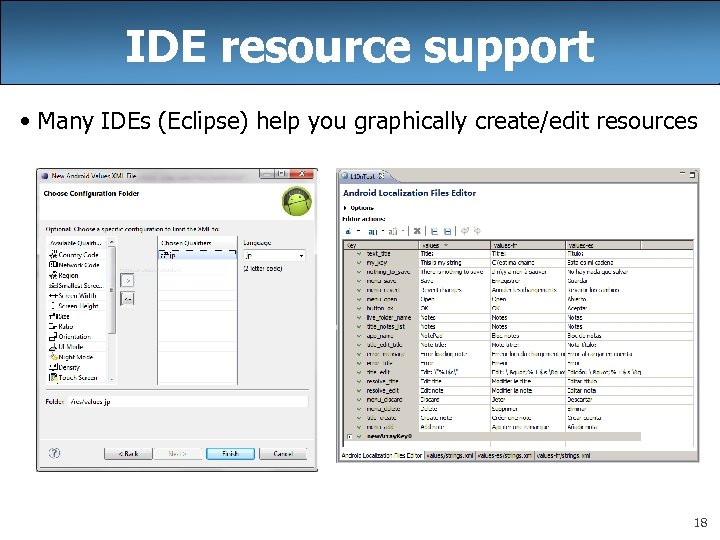The image size is (720, 540).
Task: Click the Key column header
Action: click(381, 245)
